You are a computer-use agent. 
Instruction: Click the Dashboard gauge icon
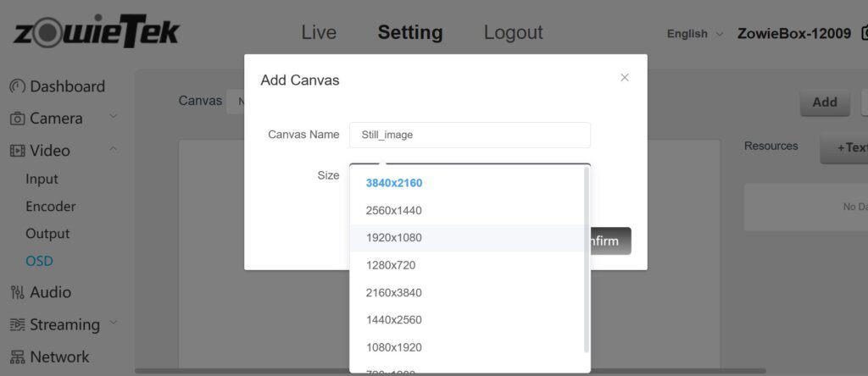click(17, 86)
